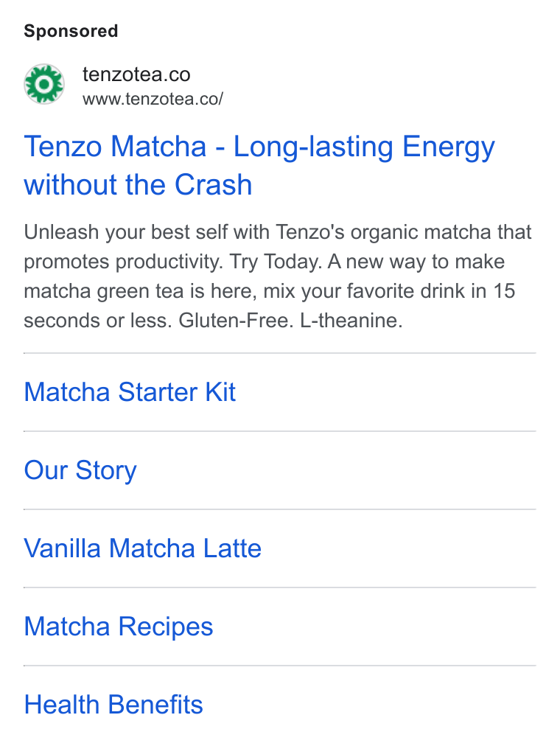Click 'without the Crash' headline line
The width and height of the screenshot is (560, 743).
[138, 184]
